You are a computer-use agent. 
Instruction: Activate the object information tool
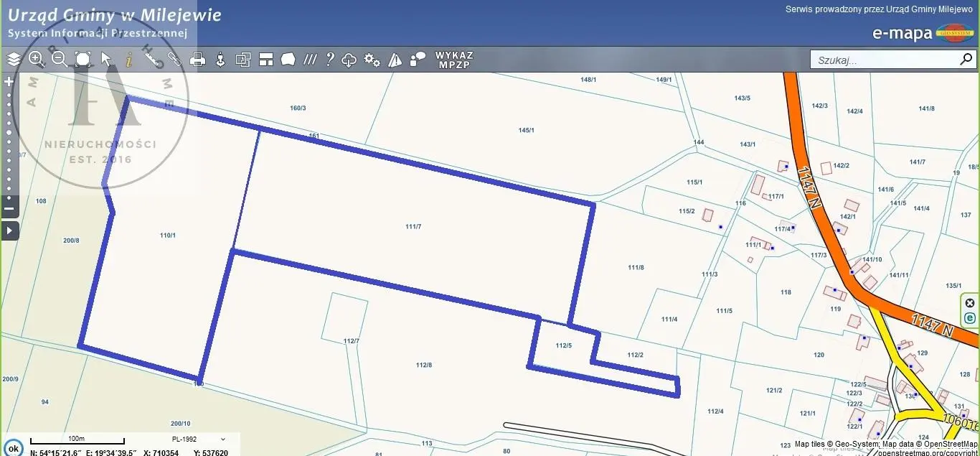pos(129,60)
